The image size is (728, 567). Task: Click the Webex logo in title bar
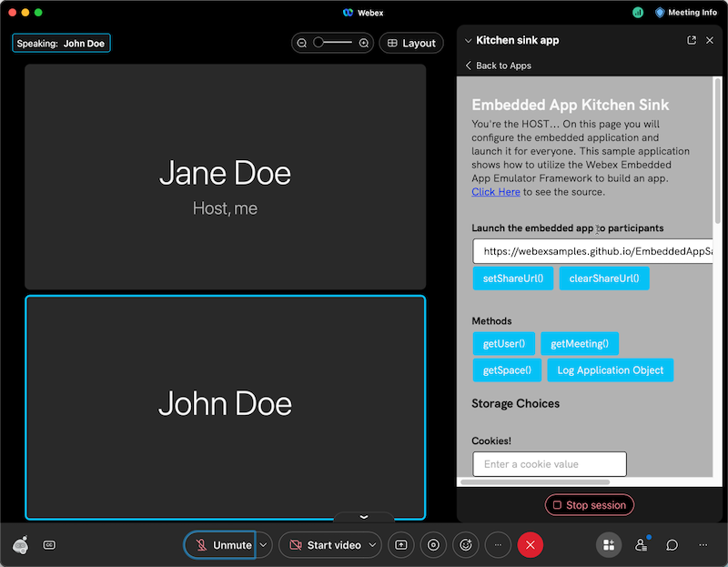tap(348, 13)
